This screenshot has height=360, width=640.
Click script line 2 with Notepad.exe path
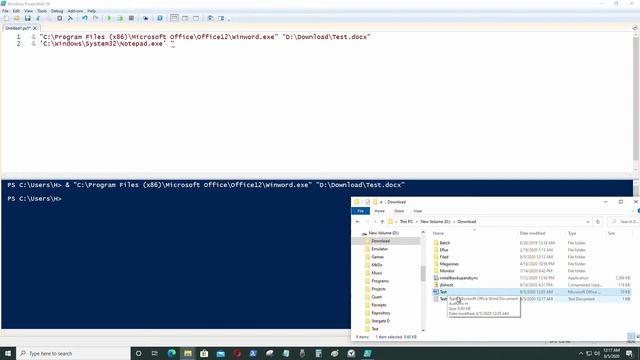103,44
